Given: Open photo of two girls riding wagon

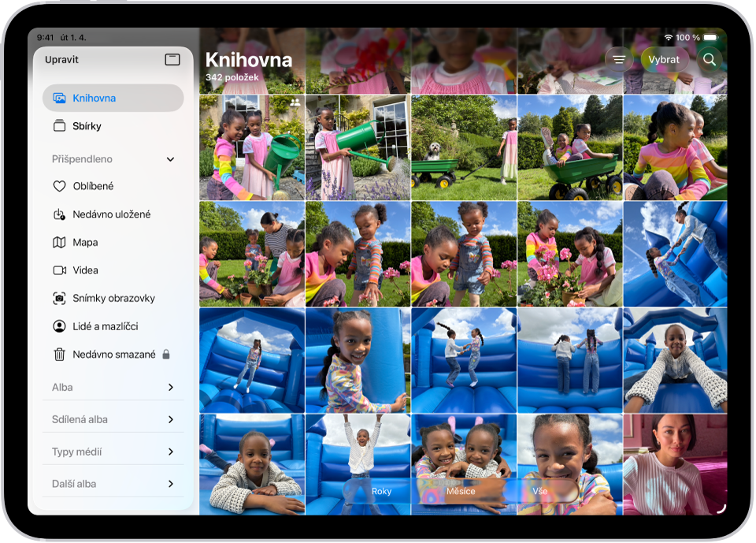Looking at the screenshot, I should (570, 147).
